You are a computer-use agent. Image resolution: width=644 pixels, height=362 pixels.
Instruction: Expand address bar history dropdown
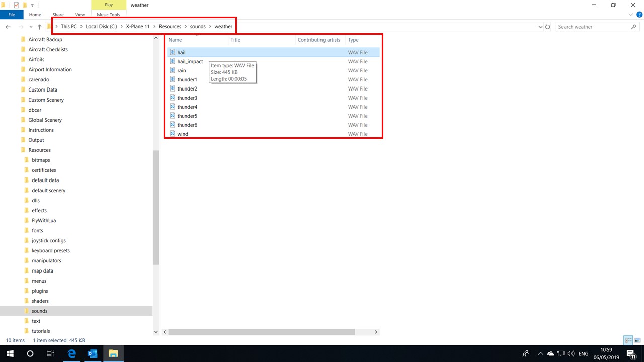540,27
